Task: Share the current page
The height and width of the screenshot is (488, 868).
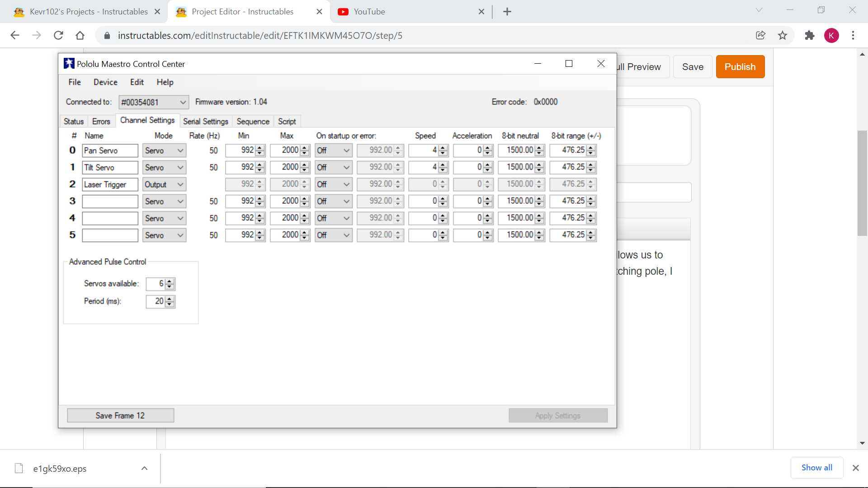Action: tap(761, 35)
